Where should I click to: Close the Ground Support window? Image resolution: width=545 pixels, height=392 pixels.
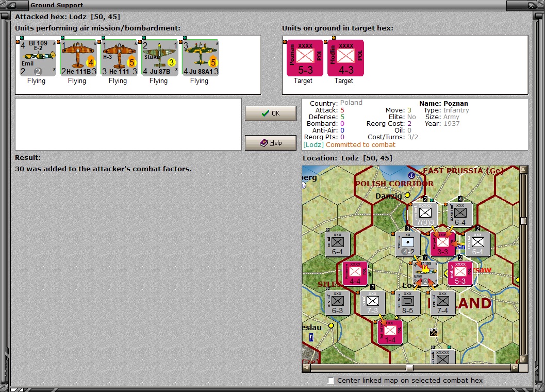click(x=532, y=5)
